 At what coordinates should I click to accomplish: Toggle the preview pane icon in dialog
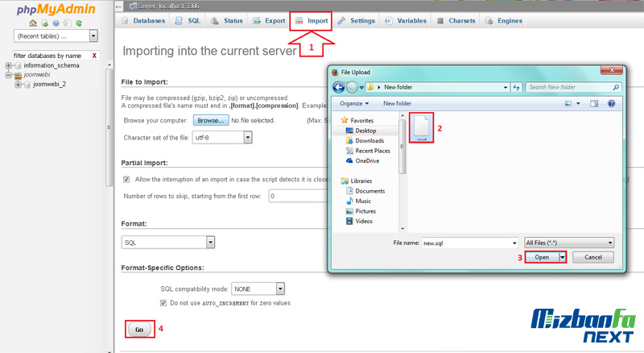pyautogui.click(x=594, y=103)
